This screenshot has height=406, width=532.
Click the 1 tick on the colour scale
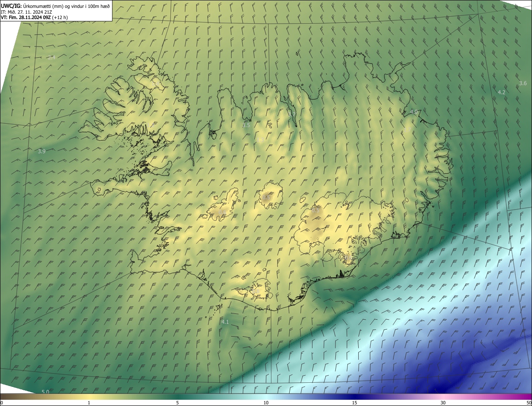[x=89, y=403]
